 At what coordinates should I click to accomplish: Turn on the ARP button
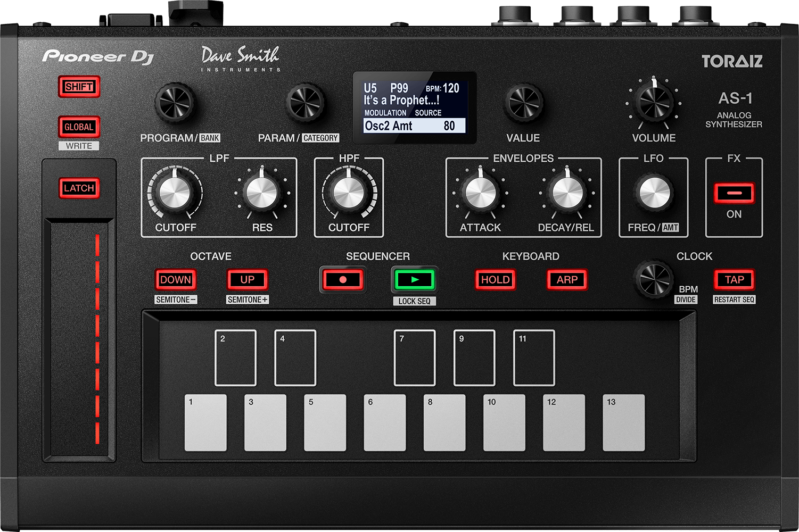(x=567, y=280)
